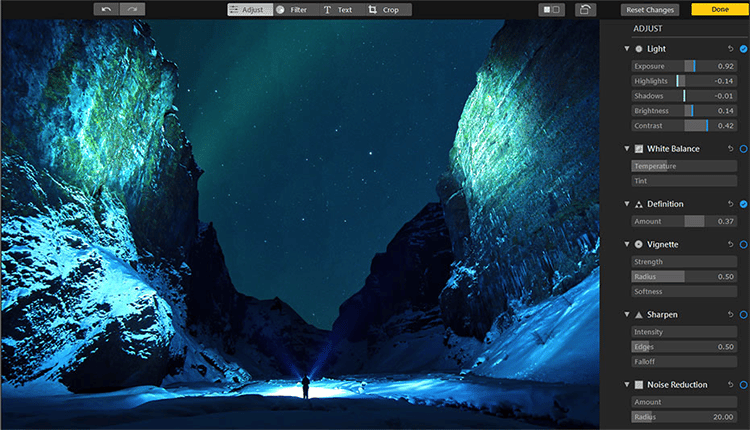Switch to the Filter tab
The image size is (750, 430).
click(291, 9)
